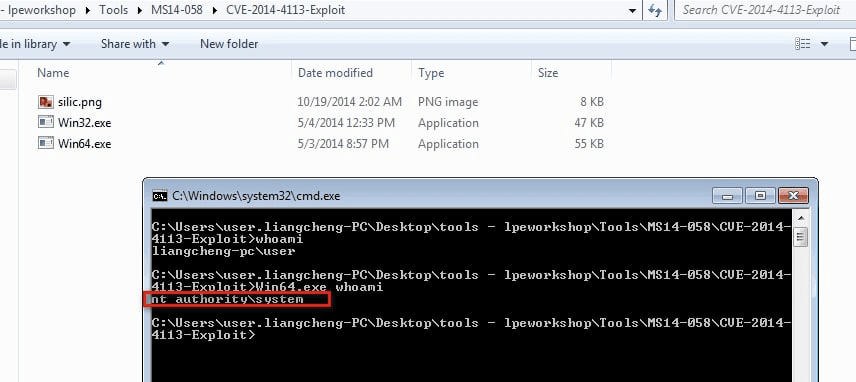Expand the view options dropdown arrow

click(824, 44)
